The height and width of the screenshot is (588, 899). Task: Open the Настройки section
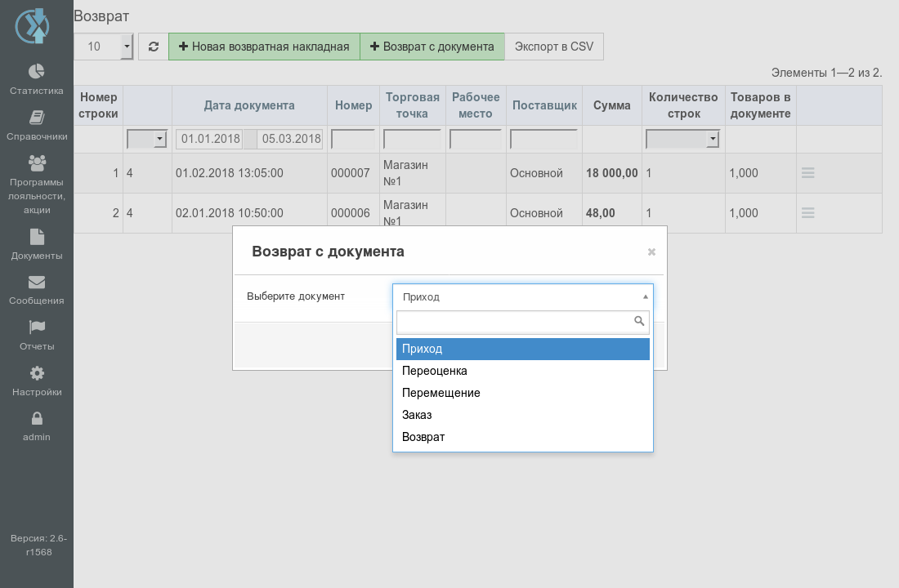coord(37,381)
